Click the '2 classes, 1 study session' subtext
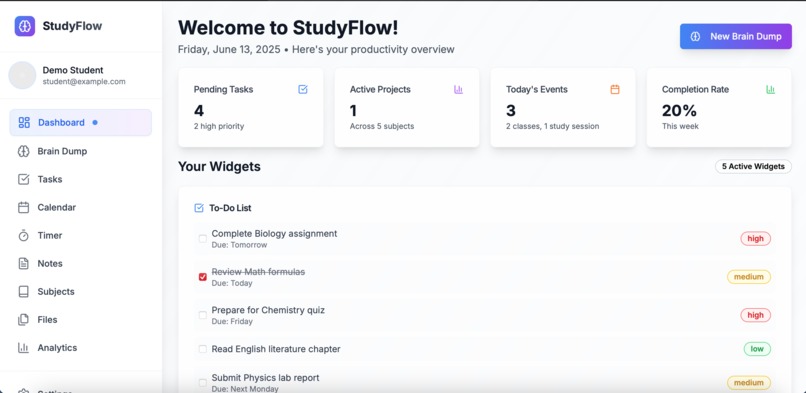This screenshot has height=393, width=806. pyautogui.click(x=553, y=126)
